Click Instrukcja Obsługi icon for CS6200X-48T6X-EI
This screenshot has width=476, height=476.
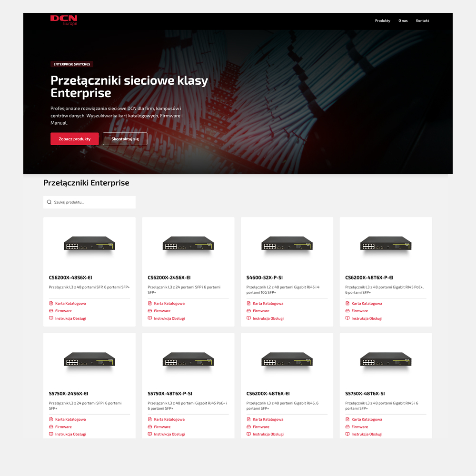point(248,434)
